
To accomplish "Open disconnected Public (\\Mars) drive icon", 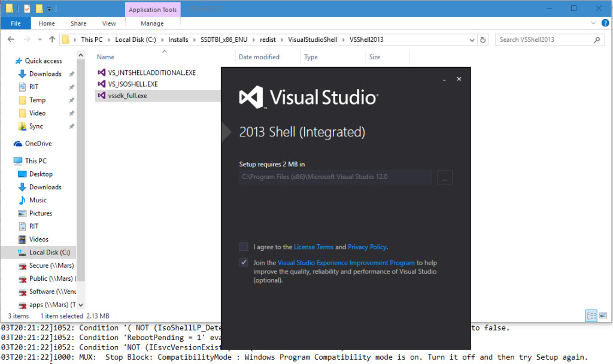I will [23, 279].
